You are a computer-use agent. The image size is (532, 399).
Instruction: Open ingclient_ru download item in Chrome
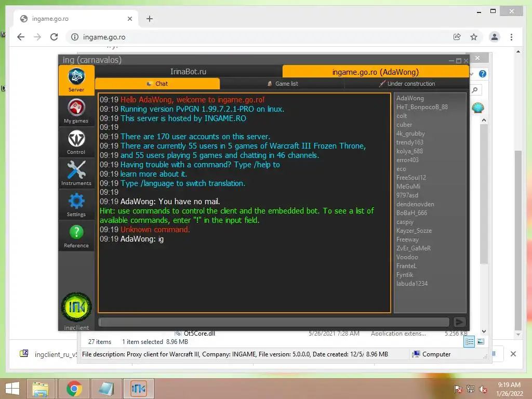click(x=49, y=354)
